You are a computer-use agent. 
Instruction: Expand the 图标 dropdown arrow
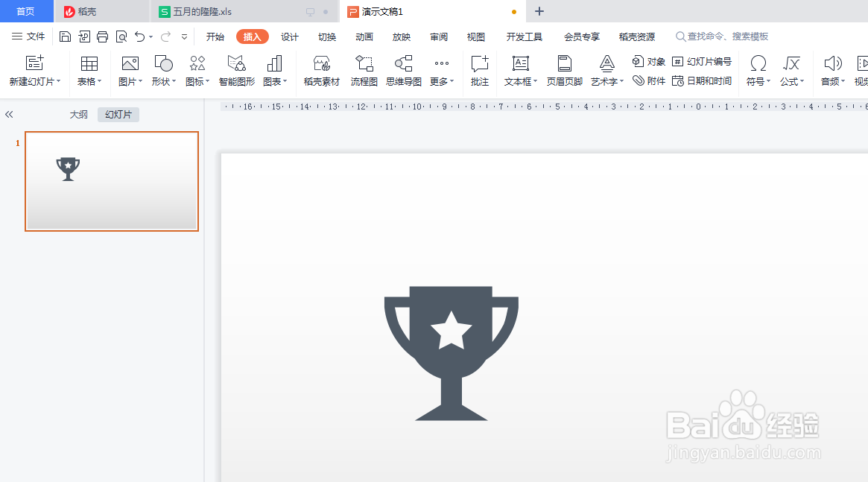(x=208, y=81)
